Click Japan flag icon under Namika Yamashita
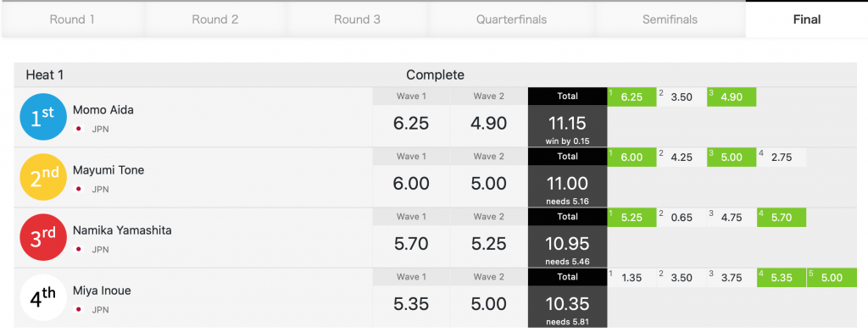Image resolution: width=868 pixels, height=332 pixels. click(x=79, y=250)
